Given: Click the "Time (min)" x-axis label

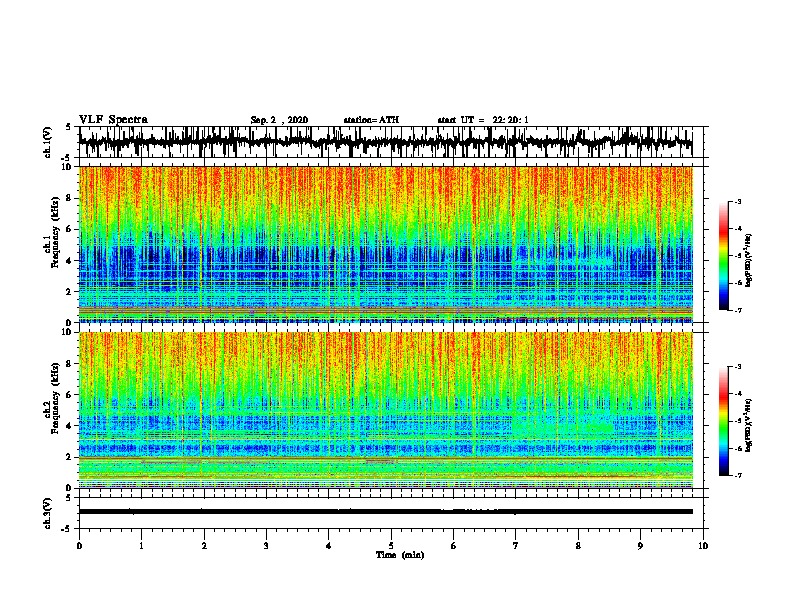Looking at the screenshot, I should click(400, 555).
